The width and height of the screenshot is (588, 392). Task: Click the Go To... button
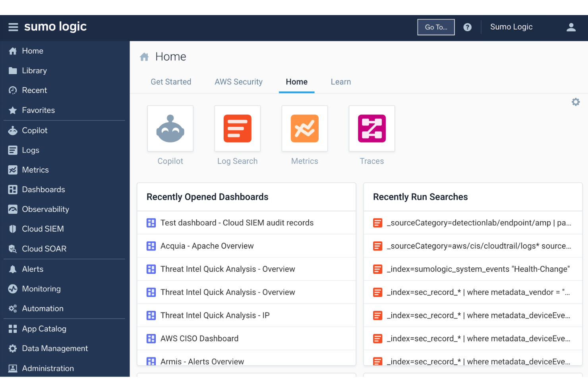click(x=436, y=27)
